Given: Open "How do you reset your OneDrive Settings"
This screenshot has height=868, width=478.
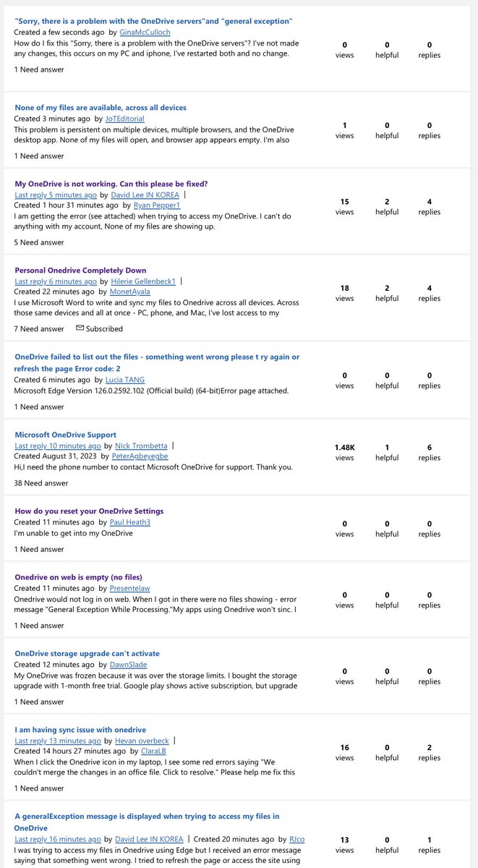Looking at the screenshot, I should point(89,511).
